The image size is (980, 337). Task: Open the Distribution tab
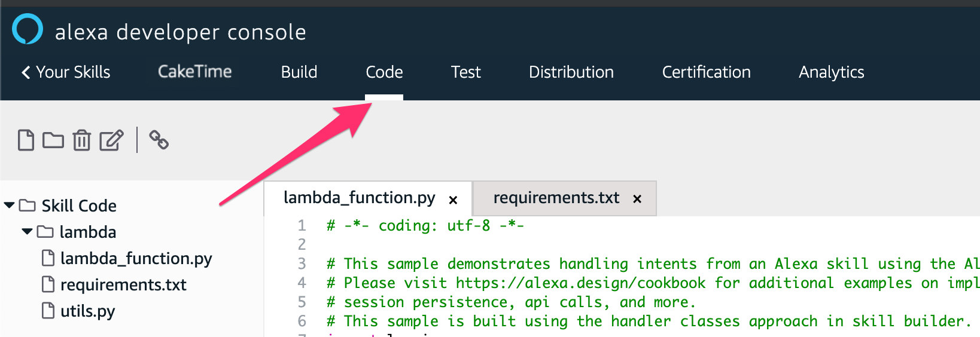571,72
